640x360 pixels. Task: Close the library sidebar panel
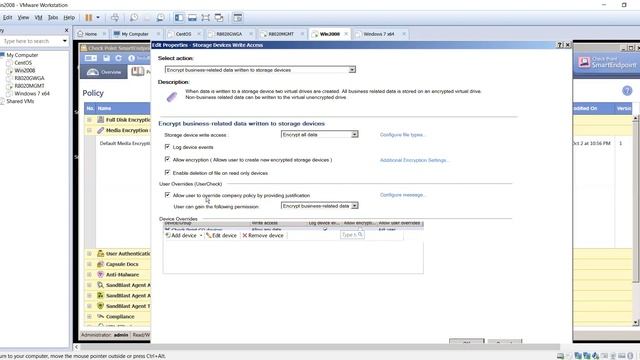[67, 30]
